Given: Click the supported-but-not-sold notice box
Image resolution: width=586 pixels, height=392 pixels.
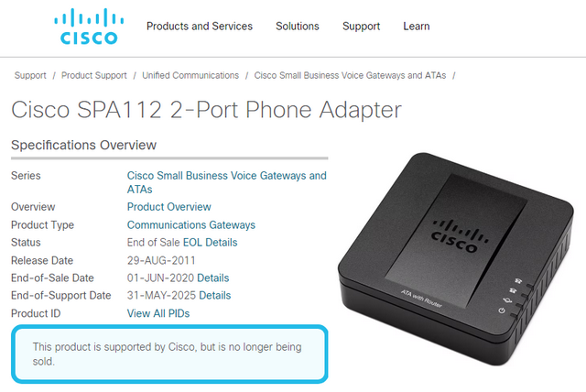Looking at the screenshot, I should [169, 354].
